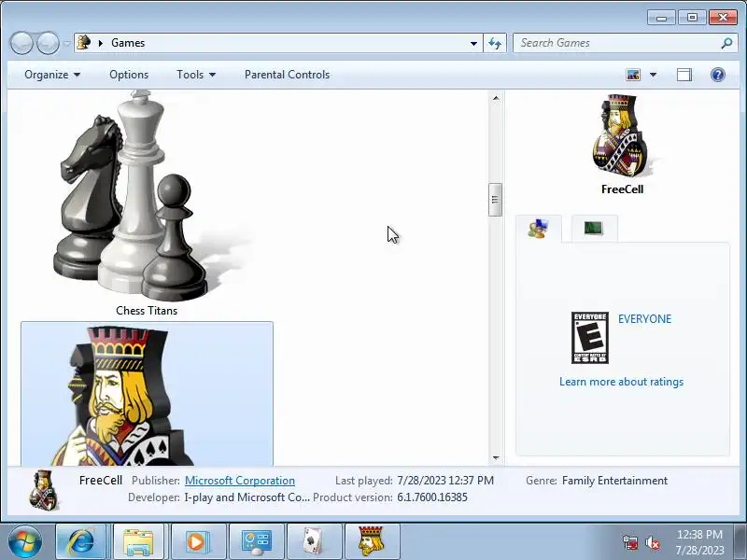This screenshot has width=747, height=560.
Task: Click the Games folder icon in address bar
Action: tap(84, 42)
